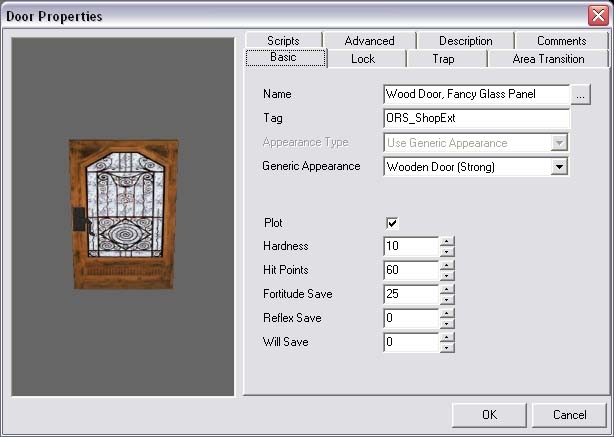Switch to the Lock tab
Screen dimensions: 614x437
tap(363, 59)
